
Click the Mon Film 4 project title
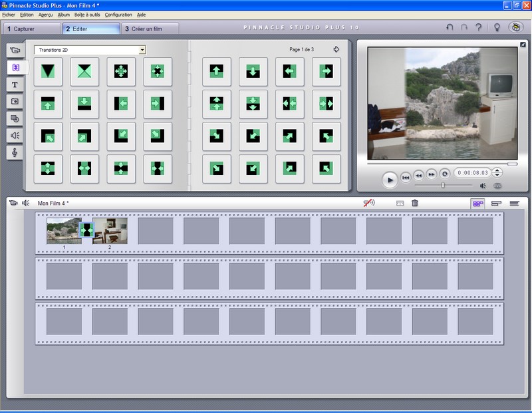(53, 204)
